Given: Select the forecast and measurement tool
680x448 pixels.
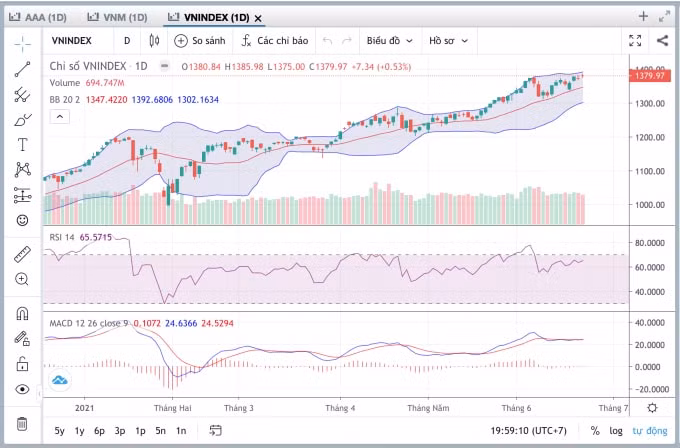Looking at the screenshot, I should (23, 195).
